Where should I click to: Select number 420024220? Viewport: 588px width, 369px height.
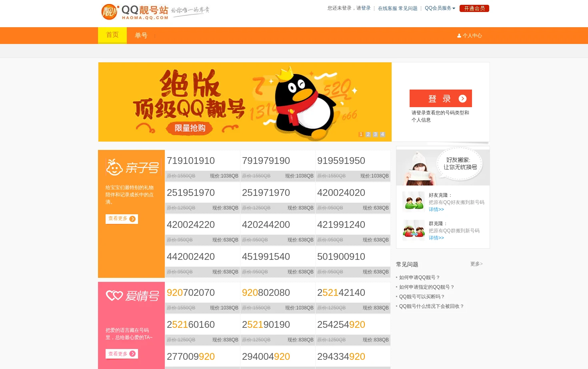tap(191, 225)
